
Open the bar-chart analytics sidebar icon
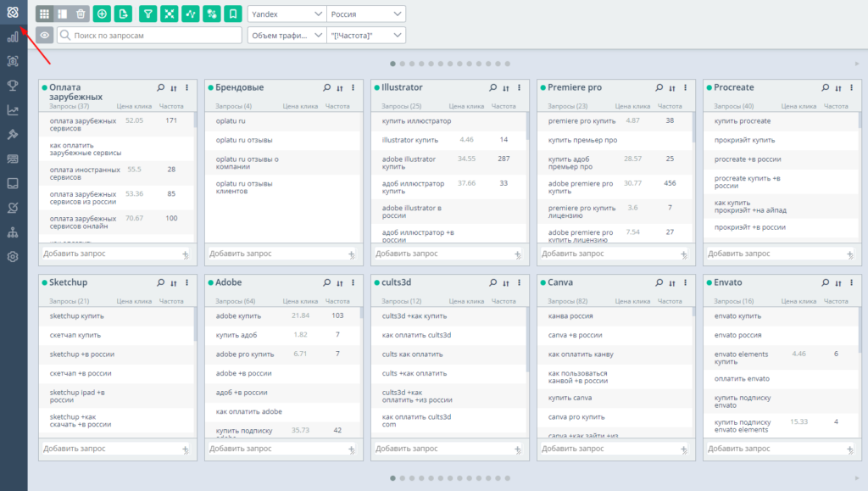click(x=13, y=37)
